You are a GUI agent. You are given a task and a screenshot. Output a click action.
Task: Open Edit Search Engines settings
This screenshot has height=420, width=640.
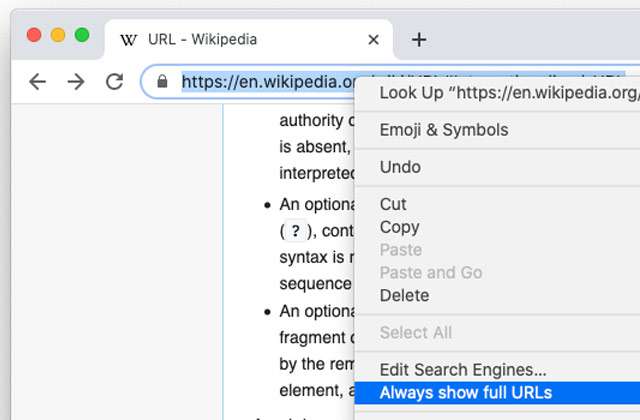[463, 370]
